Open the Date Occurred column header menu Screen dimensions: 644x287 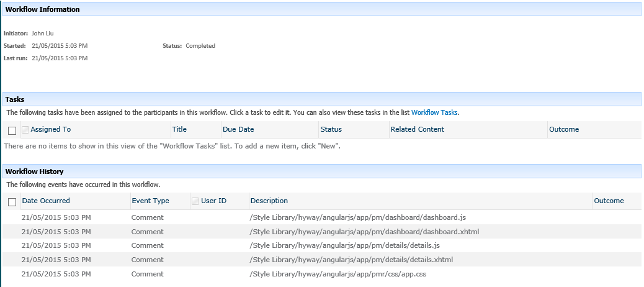click(x=46, y=201)
